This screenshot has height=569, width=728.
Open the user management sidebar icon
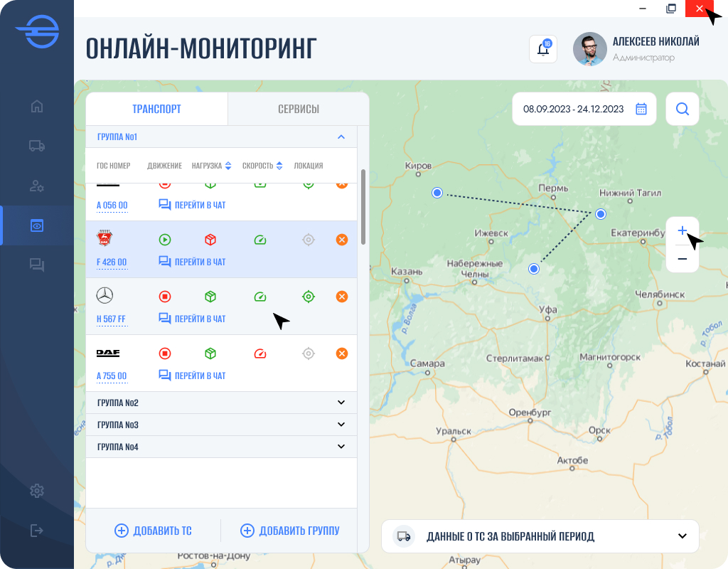[x=36, y=186]
